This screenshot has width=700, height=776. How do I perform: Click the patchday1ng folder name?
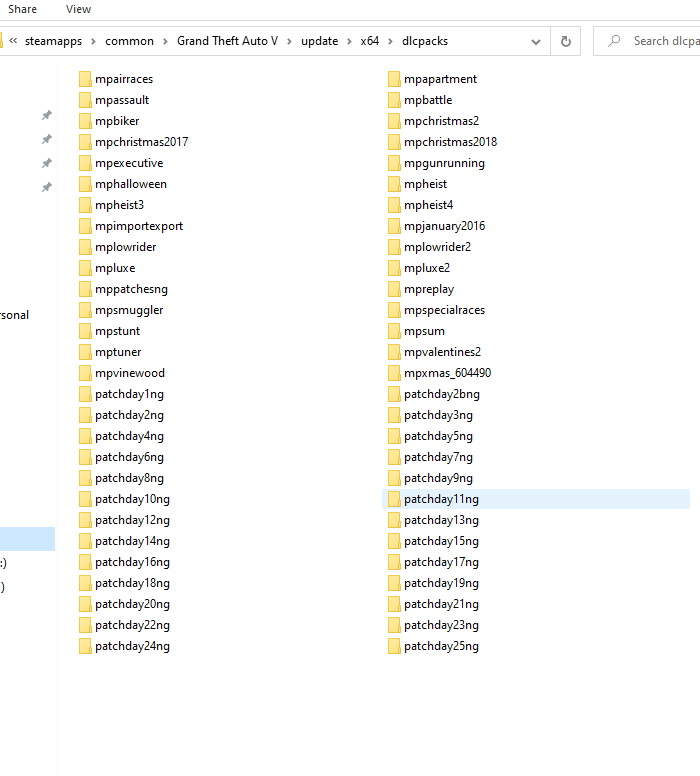click(x=129, y=394)
